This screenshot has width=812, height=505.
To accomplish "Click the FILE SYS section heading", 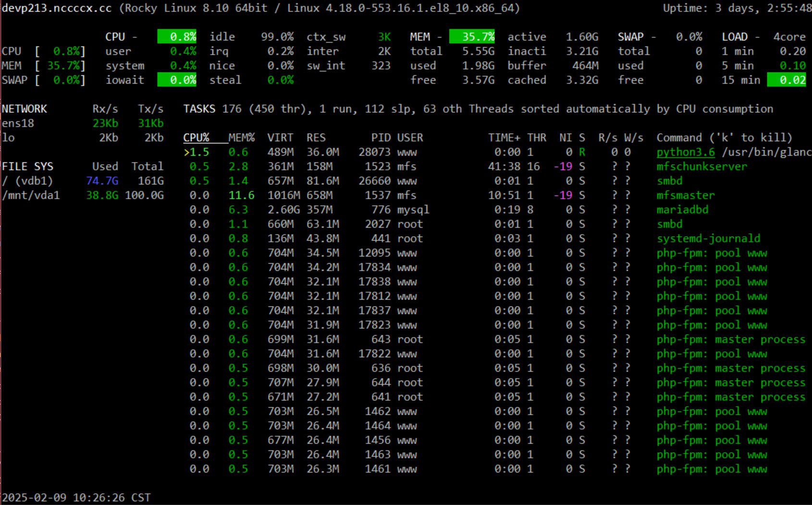I will [28, 167].
